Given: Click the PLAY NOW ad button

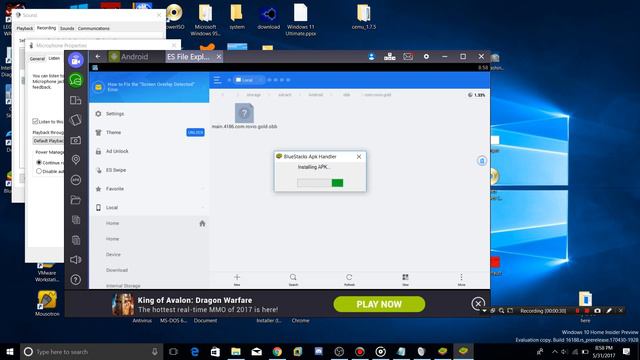Looking at the screenshot, I should click(x=379, y=304).
